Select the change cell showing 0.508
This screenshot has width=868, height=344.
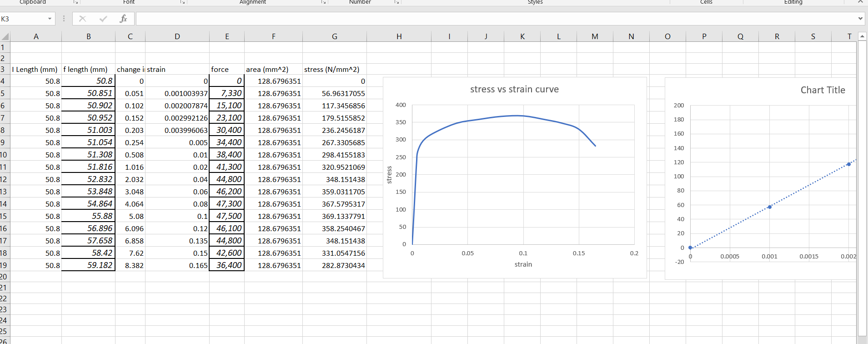130,155
